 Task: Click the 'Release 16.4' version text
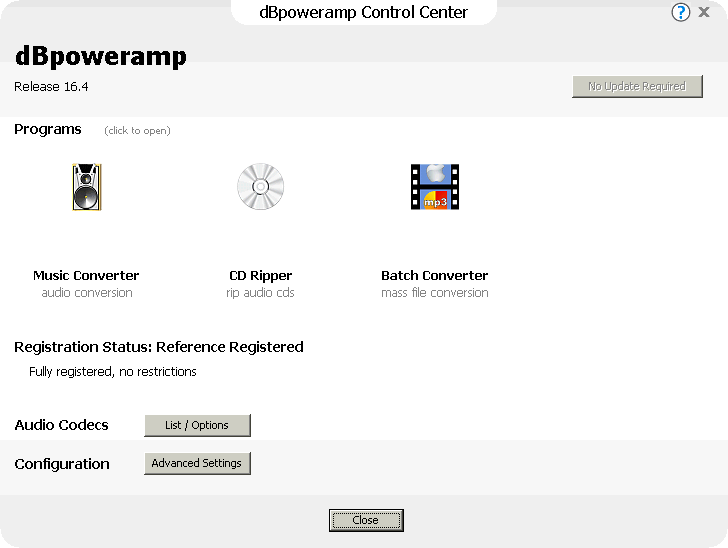(x=51, y=87)
